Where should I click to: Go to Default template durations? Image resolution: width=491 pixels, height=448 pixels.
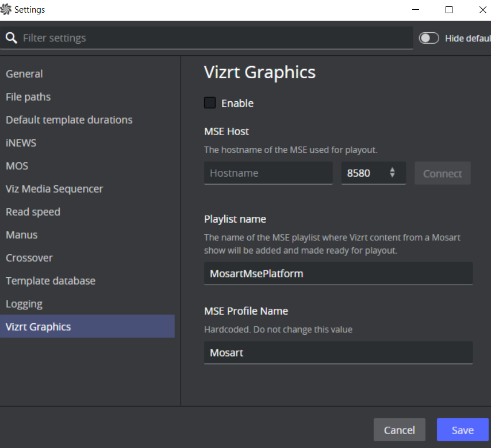coord(69,120)
